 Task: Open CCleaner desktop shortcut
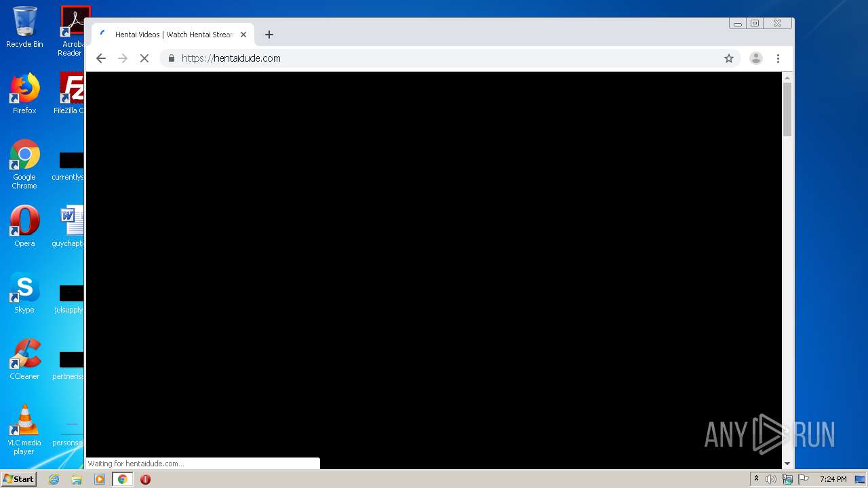click(24, 359)
